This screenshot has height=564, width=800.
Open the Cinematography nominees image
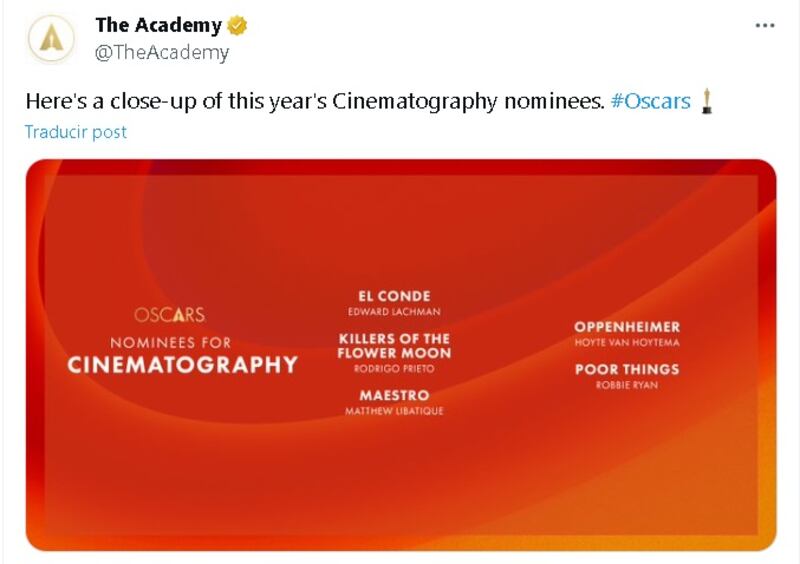401,355
